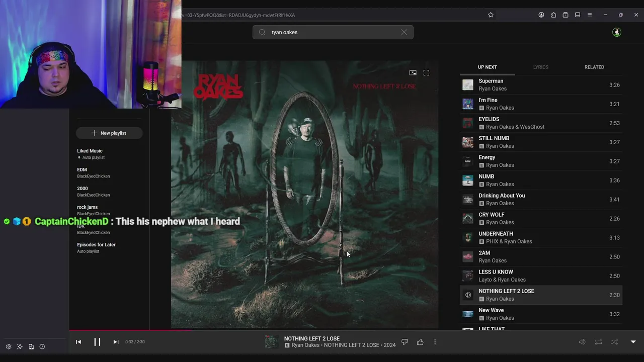
Task: Open the browser hamburger menu
Action: coord(590,15)
